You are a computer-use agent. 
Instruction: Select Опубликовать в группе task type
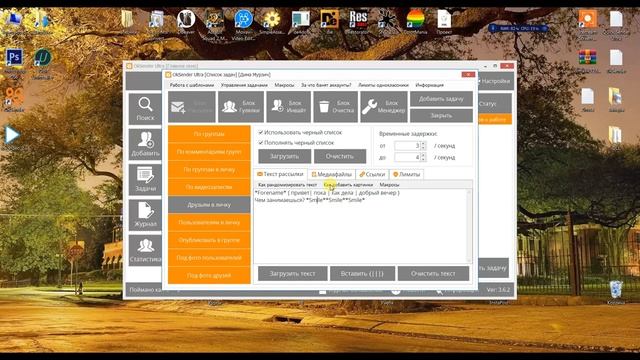(209, 240)
